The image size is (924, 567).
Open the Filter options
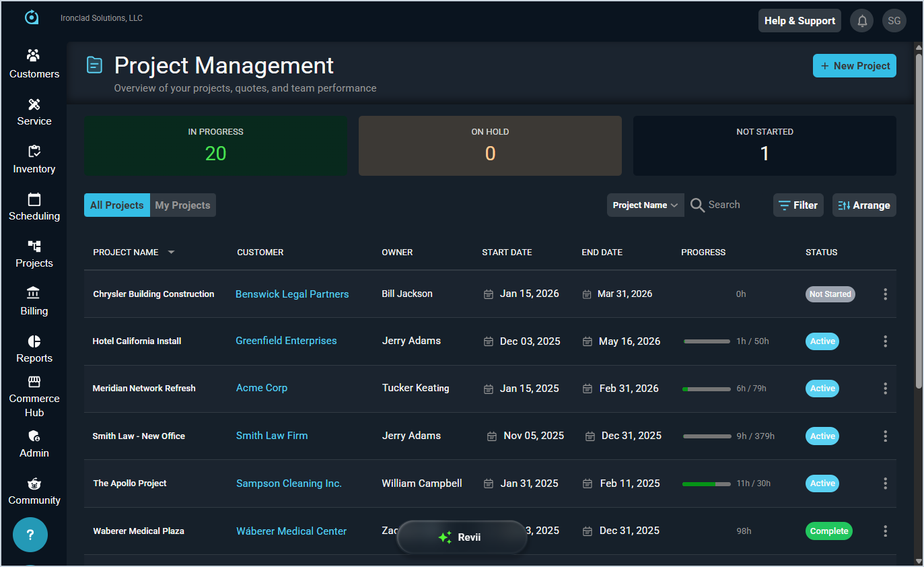[x=798, y=205]
